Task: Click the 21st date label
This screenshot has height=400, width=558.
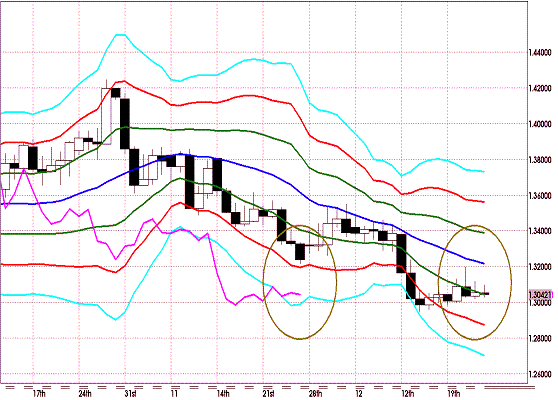Action: pyautogui.click(x=269, y=394)
